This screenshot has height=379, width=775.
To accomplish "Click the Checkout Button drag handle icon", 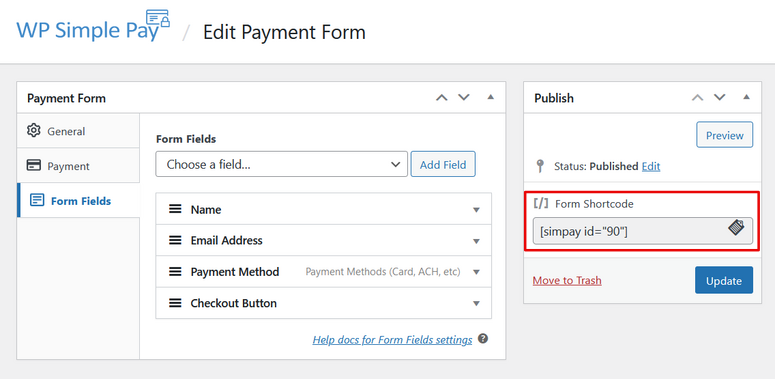I will pyautogui.click(x=175, y=303).
